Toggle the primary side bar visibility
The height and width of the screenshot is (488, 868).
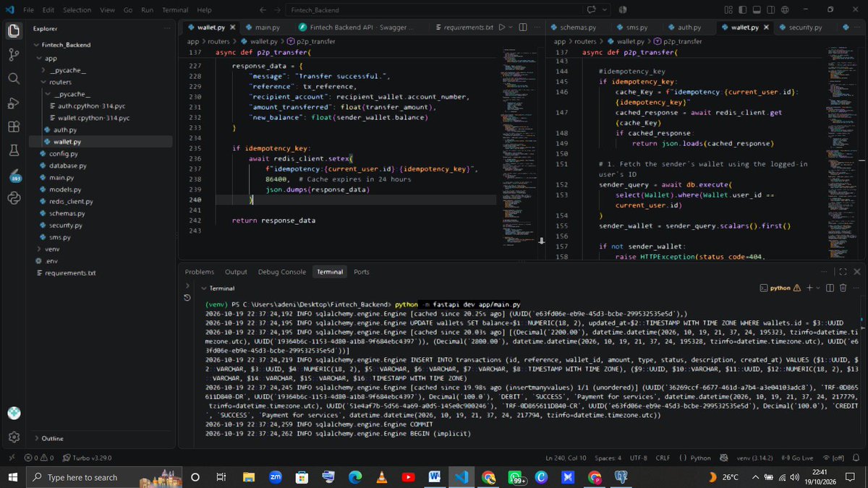point(743,9)
